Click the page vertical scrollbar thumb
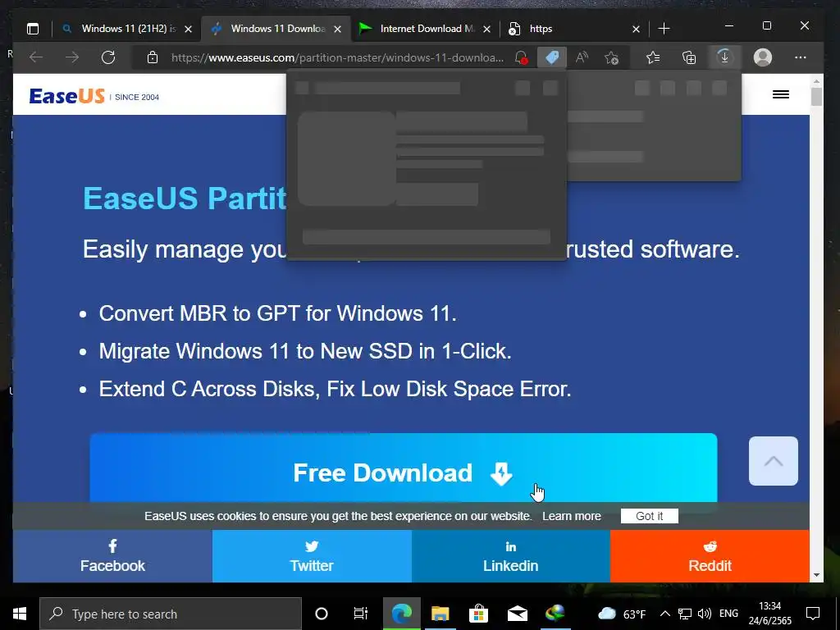840x630 pixels. (816, 97)
